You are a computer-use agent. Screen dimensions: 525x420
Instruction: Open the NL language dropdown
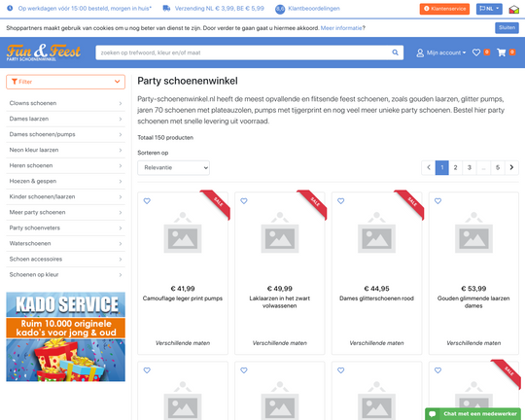pyautogui.click(x=489, y=9)
